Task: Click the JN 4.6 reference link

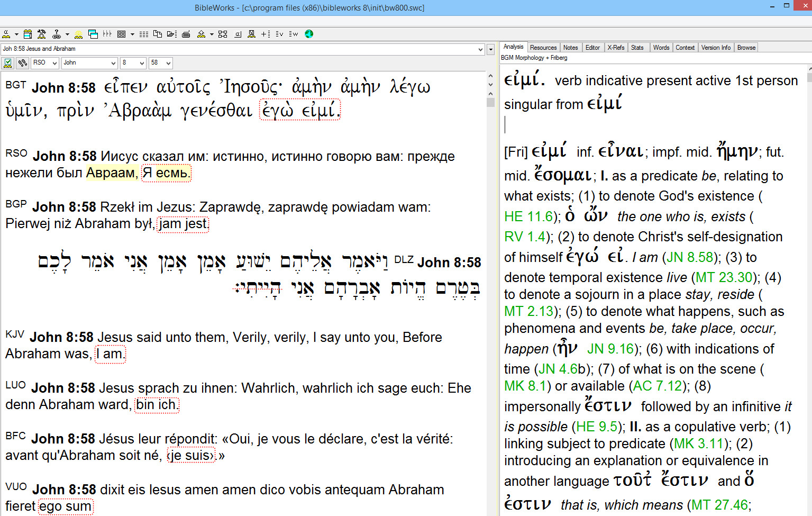Action: [x=558, y=369]
